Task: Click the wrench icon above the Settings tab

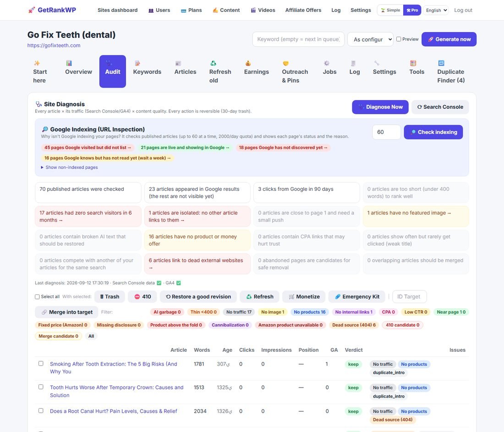Action: coord(377,63)
